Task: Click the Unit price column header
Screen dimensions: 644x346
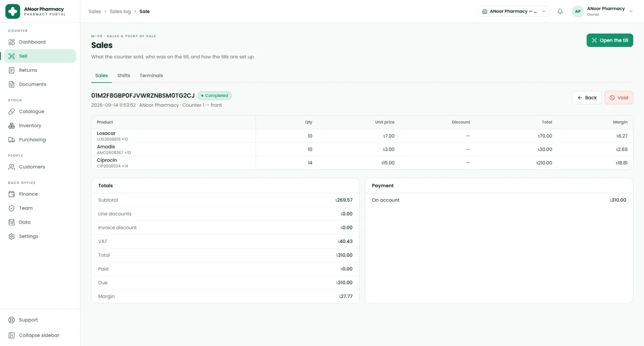Action: click(x=385, y=122)
